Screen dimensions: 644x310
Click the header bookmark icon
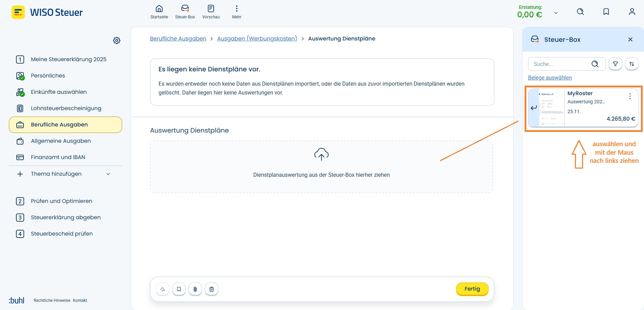(x=606, y=12)
